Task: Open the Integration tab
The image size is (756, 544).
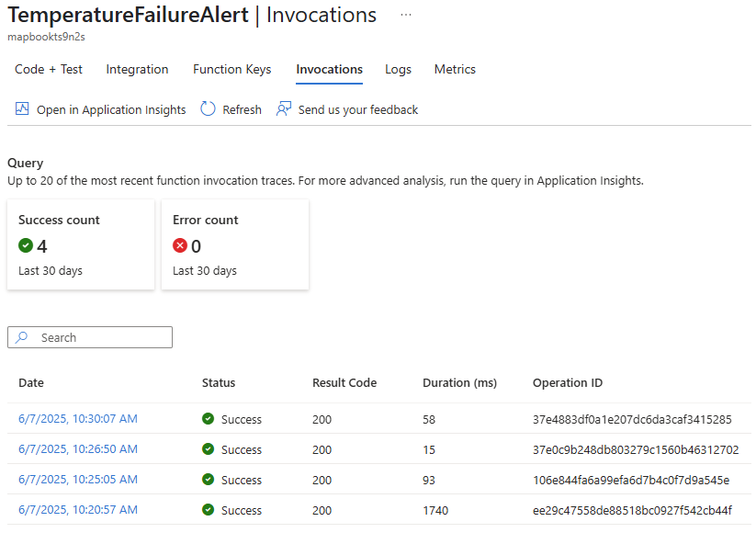Action: 137,69
